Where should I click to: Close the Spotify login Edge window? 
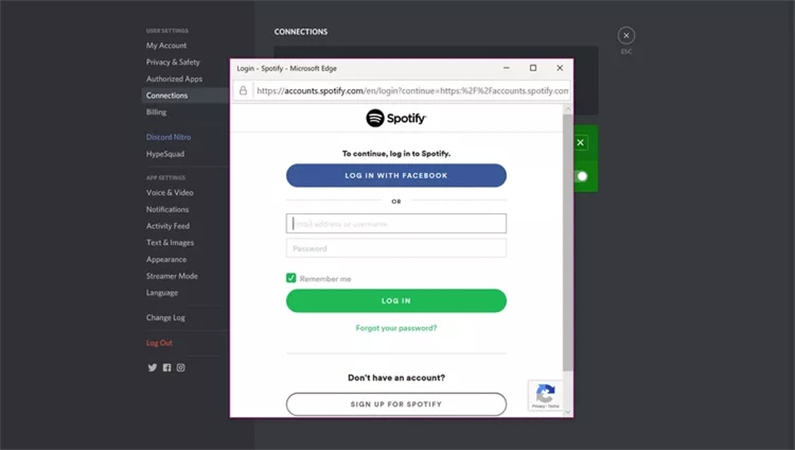560,68
